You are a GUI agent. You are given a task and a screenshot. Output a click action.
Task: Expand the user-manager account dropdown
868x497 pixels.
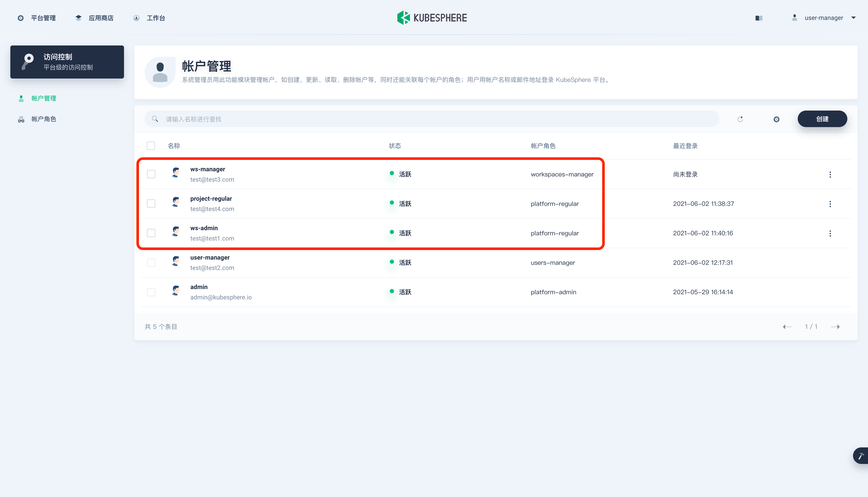point(824,18)
